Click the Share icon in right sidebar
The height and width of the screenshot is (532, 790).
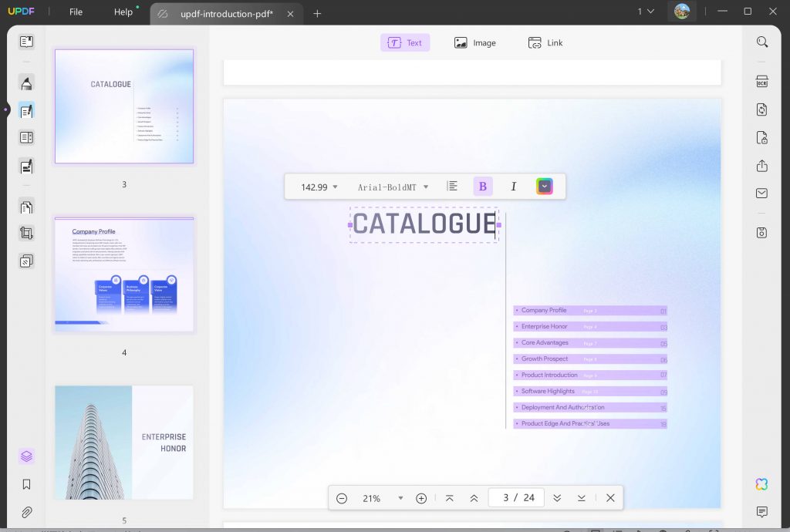[762, 166]
